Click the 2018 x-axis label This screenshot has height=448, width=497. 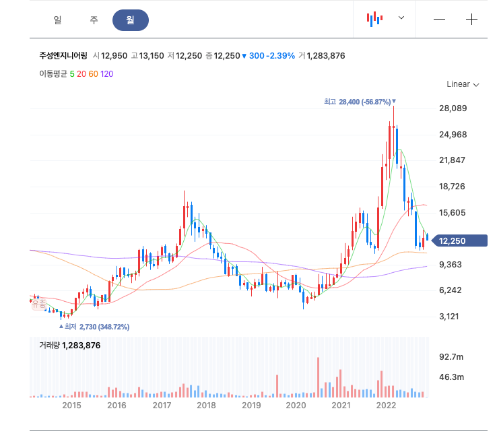click(x=206, y=405)
